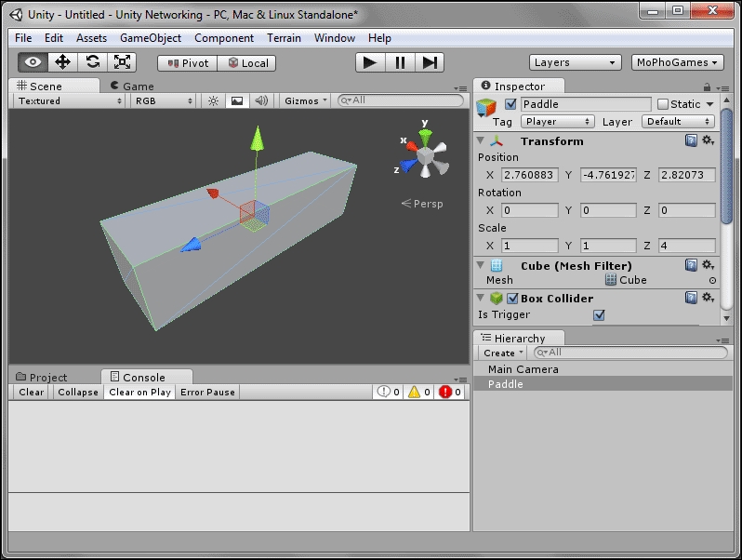The image size is (742, 560).
Task: Toggle the Is Trigger checkbox
Action: click(599, 314)
